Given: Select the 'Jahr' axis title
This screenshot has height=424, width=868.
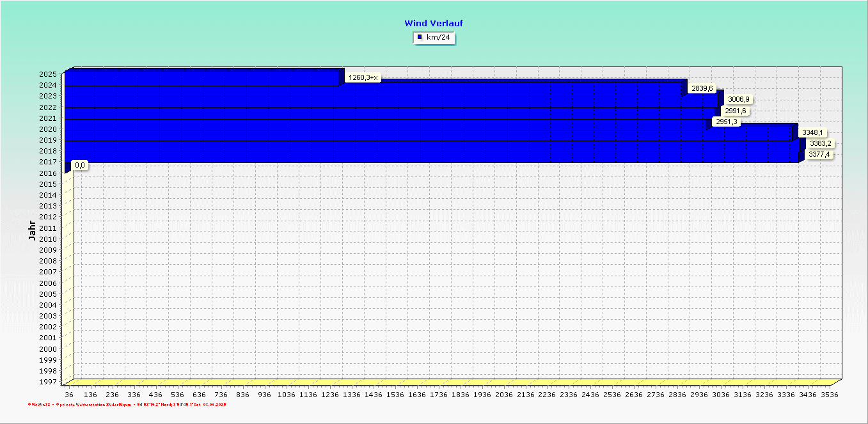Looking at the screenshot, I should (x=32, y=230).
